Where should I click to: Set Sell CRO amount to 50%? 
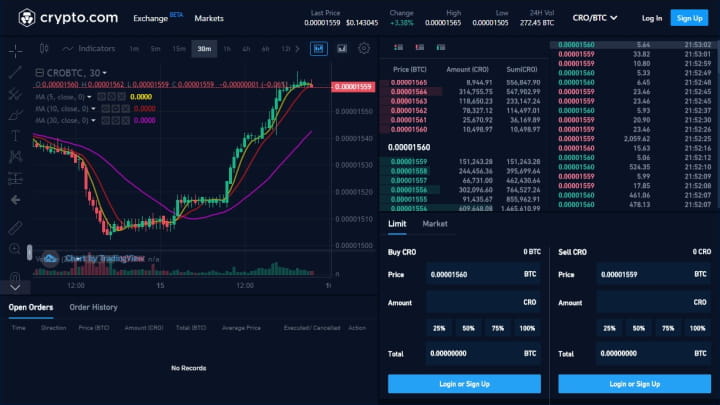click(639, 328)
